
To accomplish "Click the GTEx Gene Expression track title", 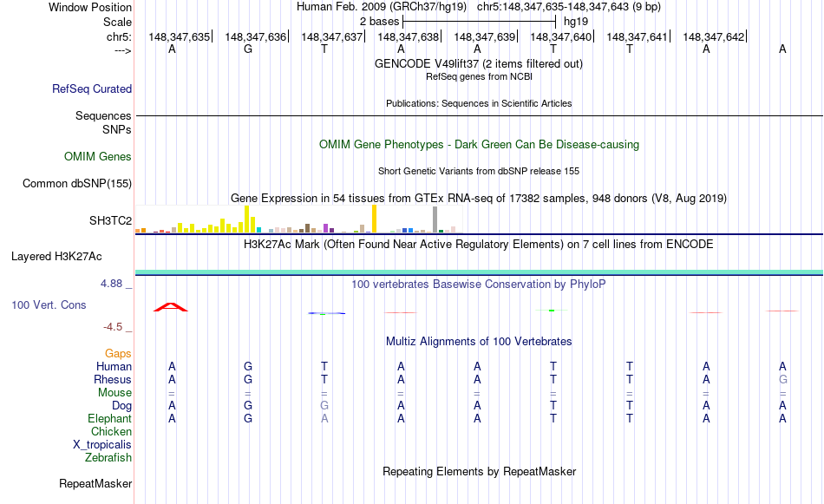I will tap(479, 198).
